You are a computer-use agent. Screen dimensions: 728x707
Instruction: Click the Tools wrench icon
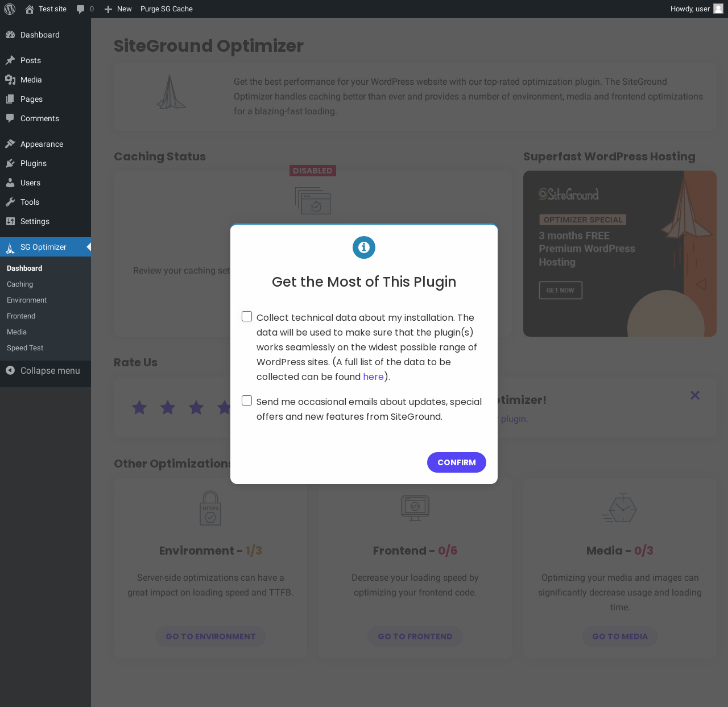coord(10,202)
